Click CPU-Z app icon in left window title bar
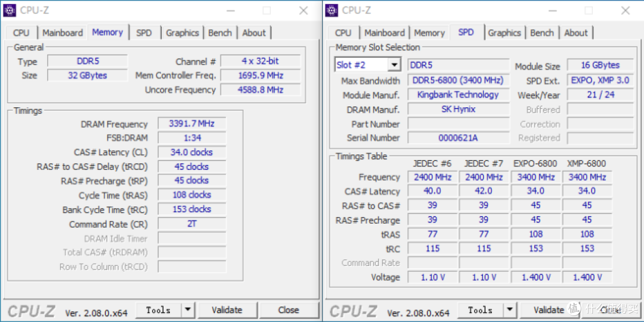The height and width of the screenshot is (322, 644). click(x=9, y=10)
